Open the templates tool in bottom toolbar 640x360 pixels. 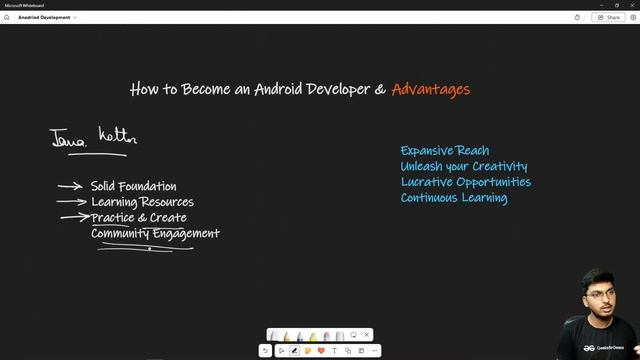coord(361,351)
